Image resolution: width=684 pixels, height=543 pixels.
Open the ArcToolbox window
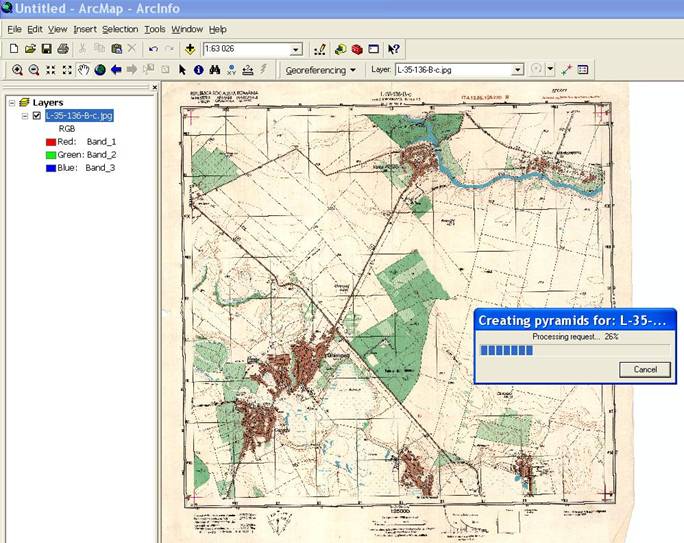356,48
